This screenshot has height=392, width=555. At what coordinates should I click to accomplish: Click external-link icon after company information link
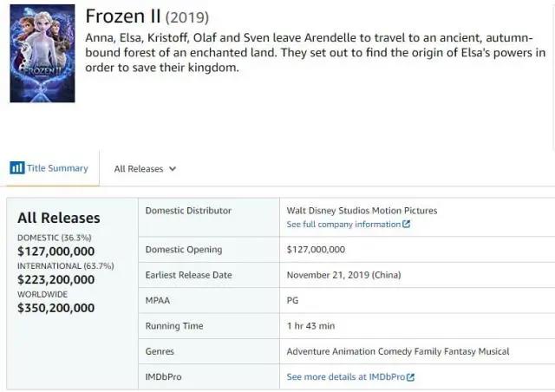[407, 225]
